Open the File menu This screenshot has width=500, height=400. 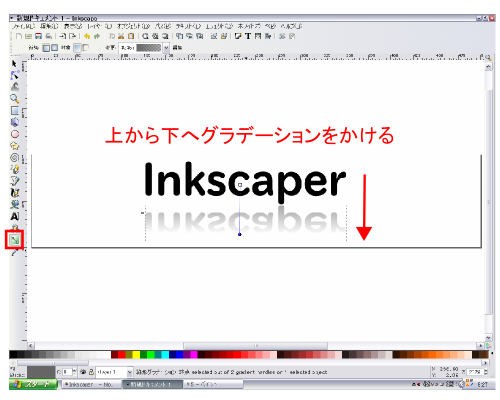pyautogui.click(x=23, y=26)
